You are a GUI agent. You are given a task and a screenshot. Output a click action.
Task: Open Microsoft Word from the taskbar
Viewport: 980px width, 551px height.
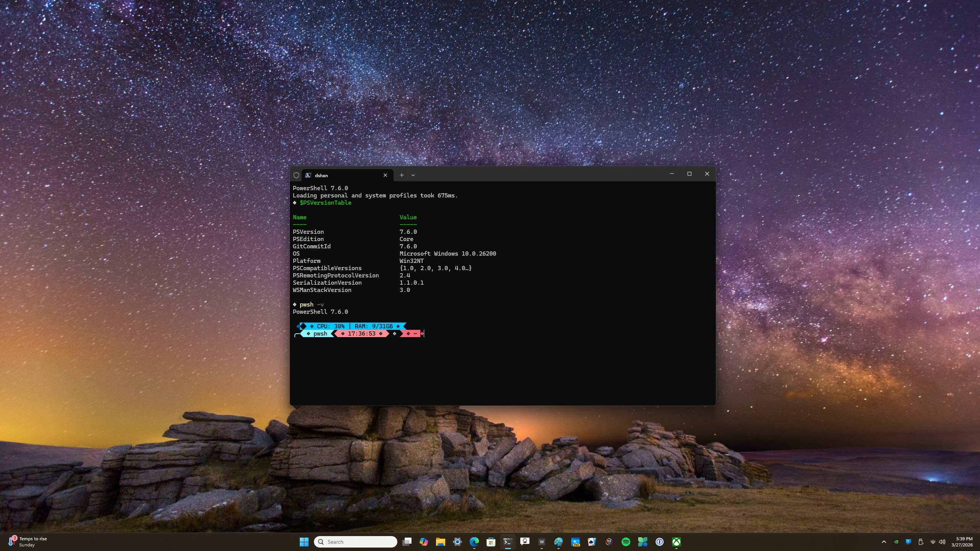(x=542, y=541)
